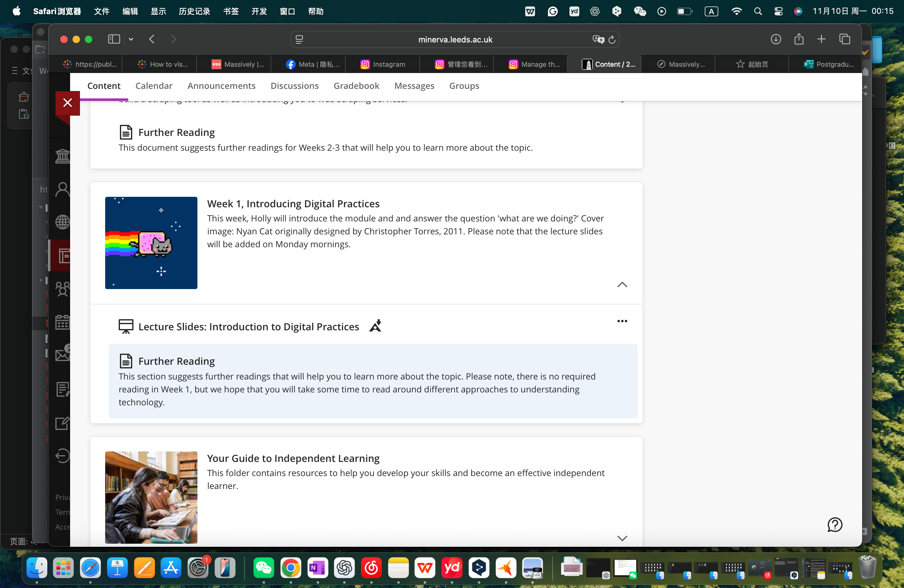Click the Ally alternative formats icon
904x588 pixels.
click(375, 326)
